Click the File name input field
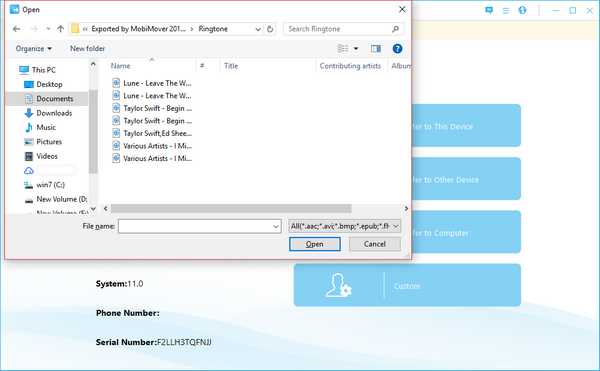This screenshot has height=371, width=600. [x=195, y=226]
